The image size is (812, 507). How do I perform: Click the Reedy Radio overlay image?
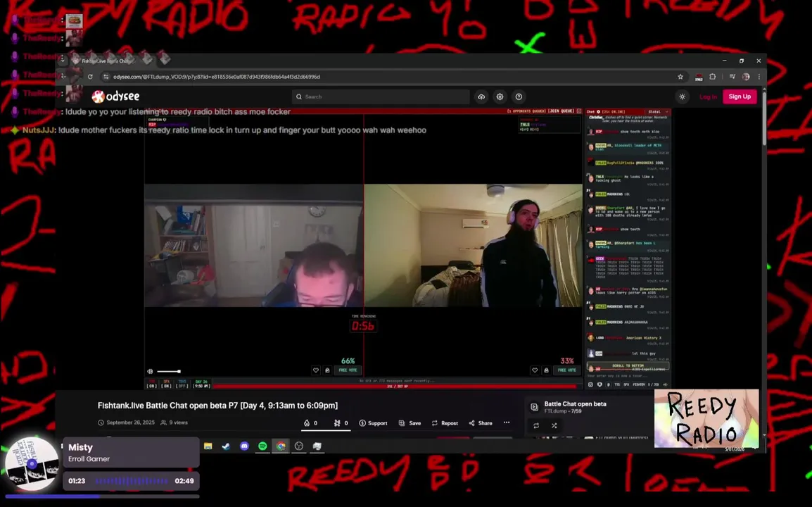click(x=706, y=418)
